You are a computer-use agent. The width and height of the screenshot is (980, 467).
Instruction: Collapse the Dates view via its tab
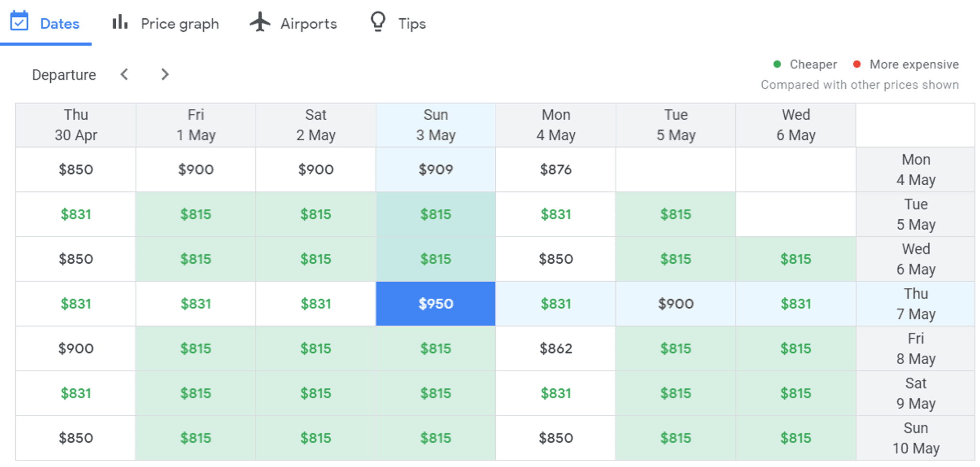pos(59,23)
